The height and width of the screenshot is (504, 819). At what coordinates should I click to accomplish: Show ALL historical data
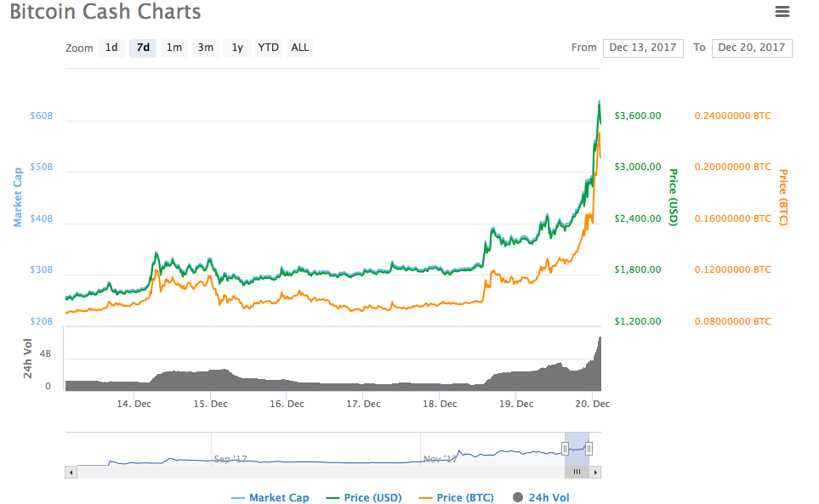click(x=300, y=48)
